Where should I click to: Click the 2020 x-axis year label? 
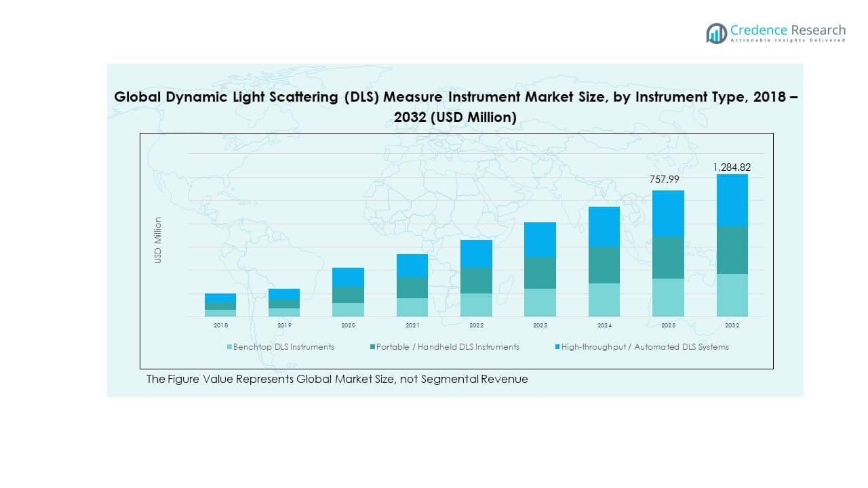[x=348, y=326]
